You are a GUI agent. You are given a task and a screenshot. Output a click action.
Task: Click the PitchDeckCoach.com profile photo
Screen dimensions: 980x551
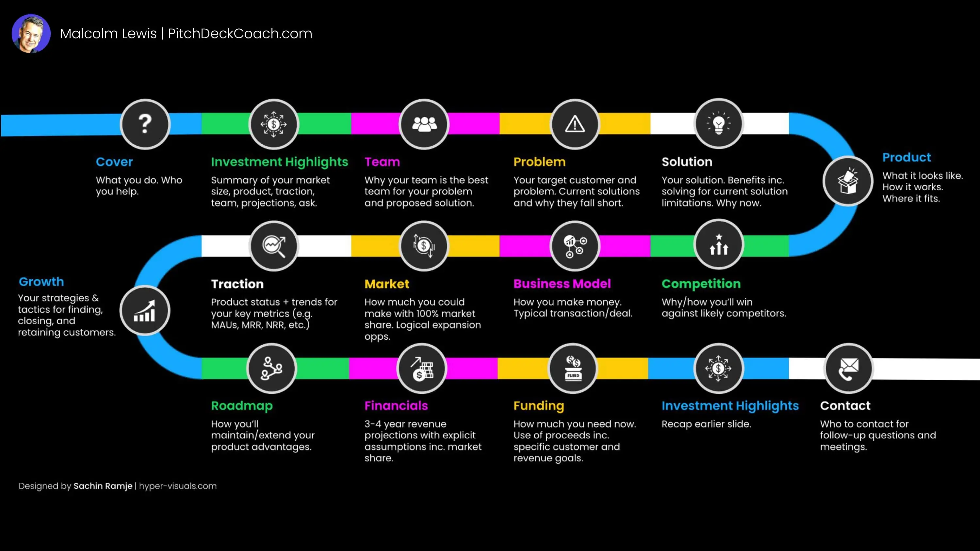pyautogui.click(x=31, y=33)
